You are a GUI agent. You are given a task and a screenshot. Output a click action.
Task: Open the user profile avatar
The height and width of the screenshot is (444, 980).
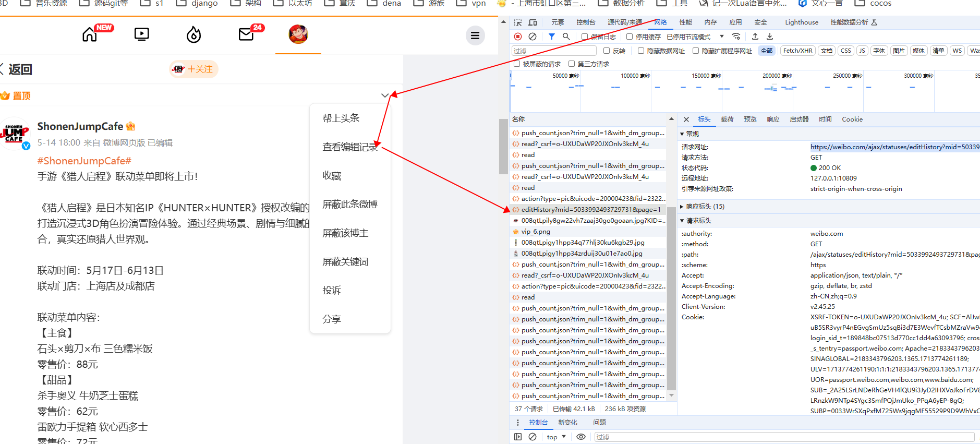298,34
